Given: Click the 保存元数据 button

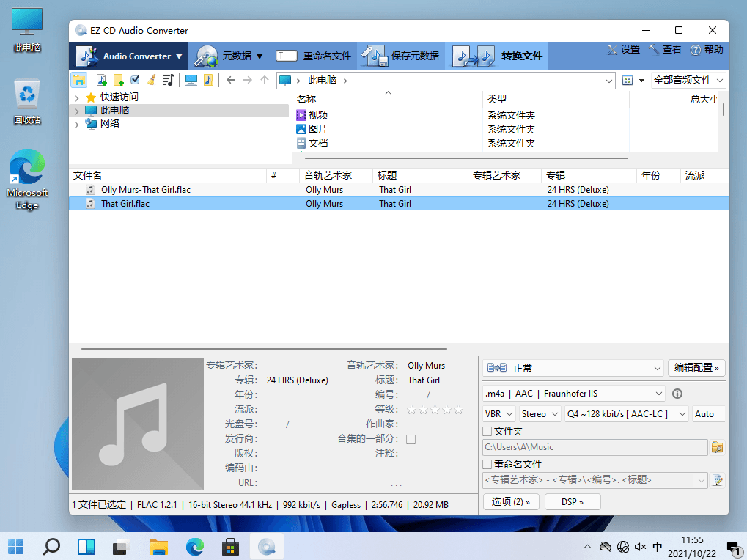Looking at the screenshot, I should coord(400,56).
